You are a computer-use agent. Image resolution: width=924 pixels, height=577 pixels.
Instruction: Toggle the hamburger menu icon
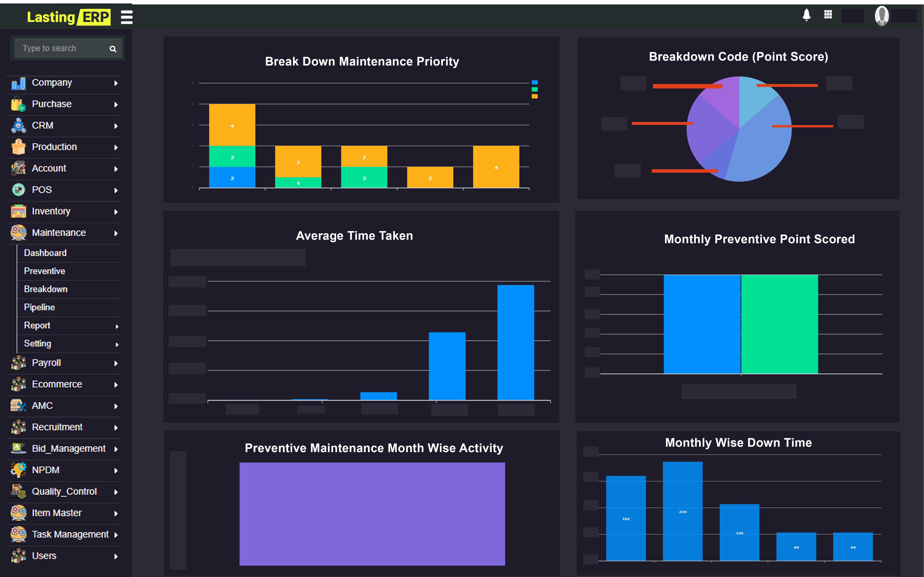[126, 17]
